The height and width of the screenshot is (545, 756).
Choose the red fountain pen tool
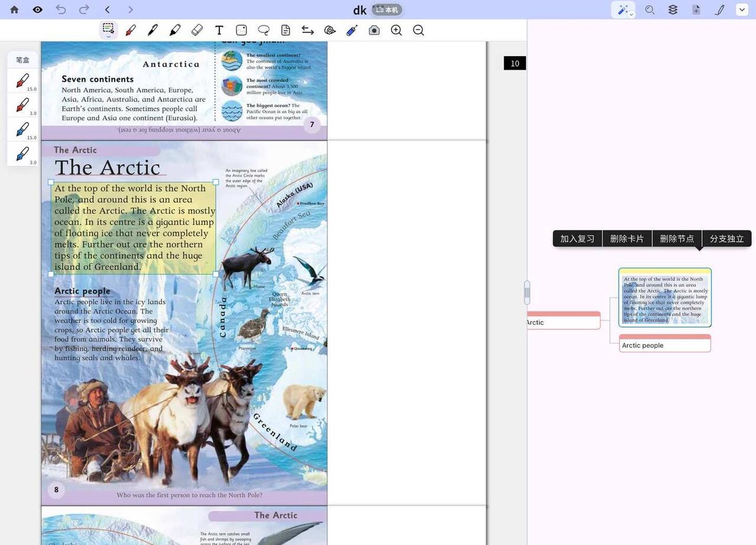[x=131, y=30]
